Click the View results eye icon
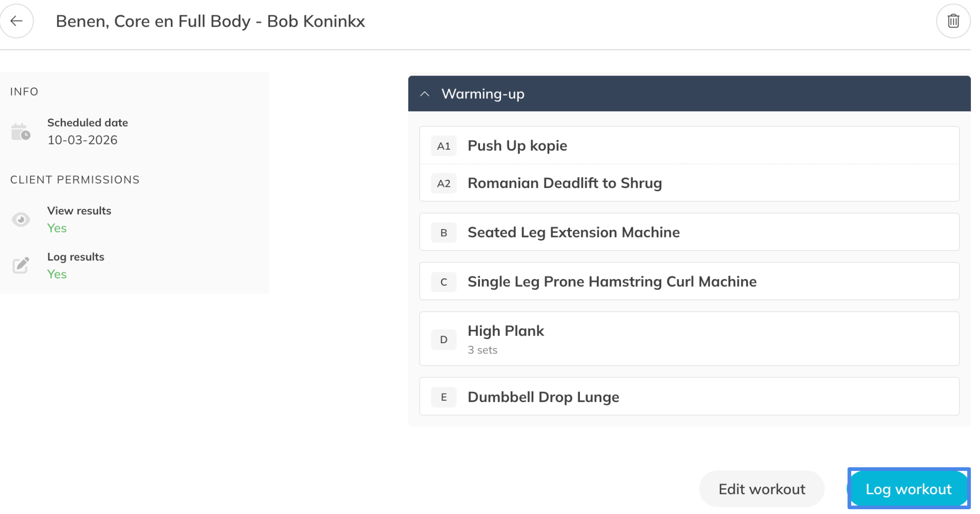The width and height of the screenshot is (980, 514). pos(21,219)
